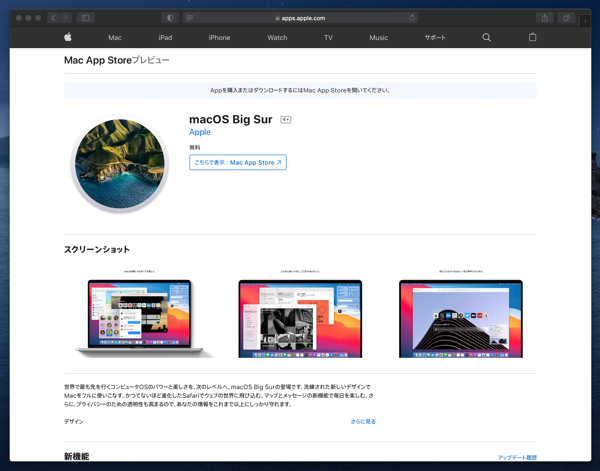The height and width of the screenshot is (471, 600).
Task: Go forward with the Safari forward arrow
Action: click(x=66, y=18)
